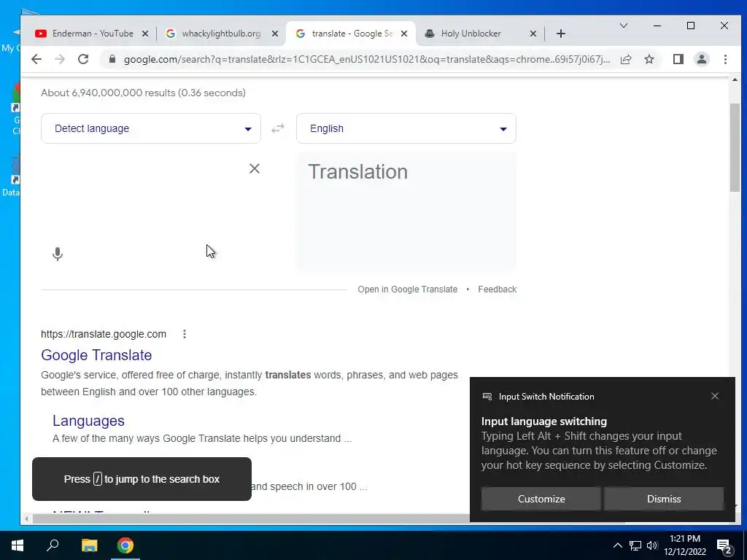Expand the English target language dropdown
The width and height of the screenshot is (747, 560).
click(406, 128)
